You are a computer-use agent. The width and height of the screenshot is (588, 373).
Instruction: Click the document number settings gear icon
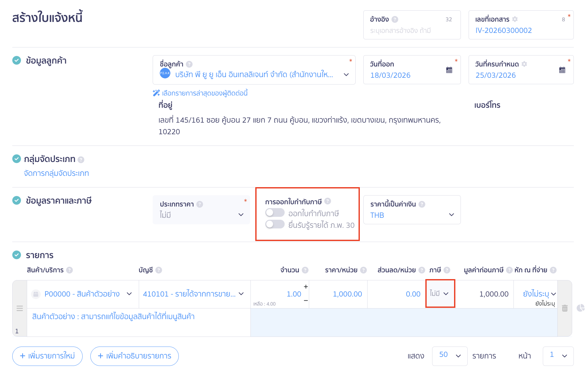pos(515,19)
